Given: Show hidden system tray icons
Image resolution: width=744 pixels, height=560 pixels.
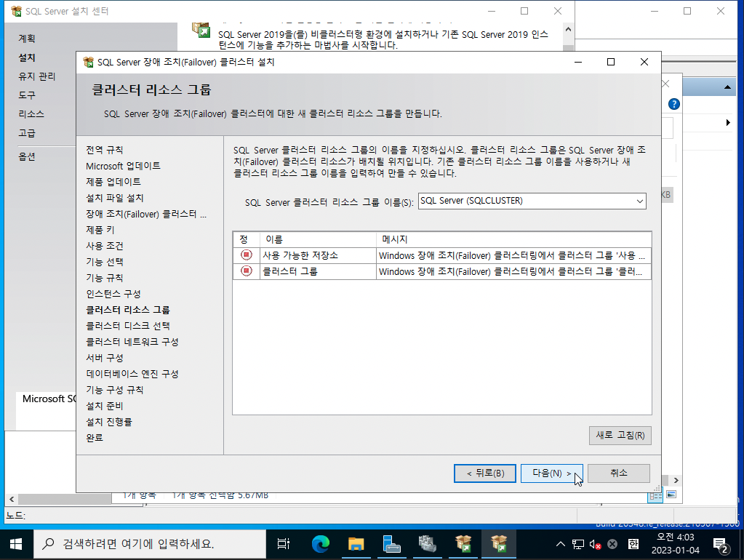Looking at the screenshot, I should (561, 544).
